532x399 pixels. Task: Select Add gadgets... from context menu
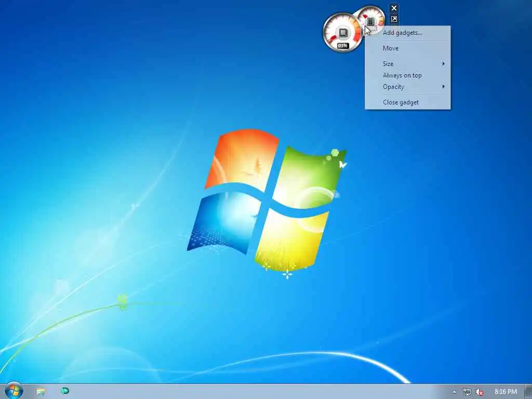coord(408,33)
